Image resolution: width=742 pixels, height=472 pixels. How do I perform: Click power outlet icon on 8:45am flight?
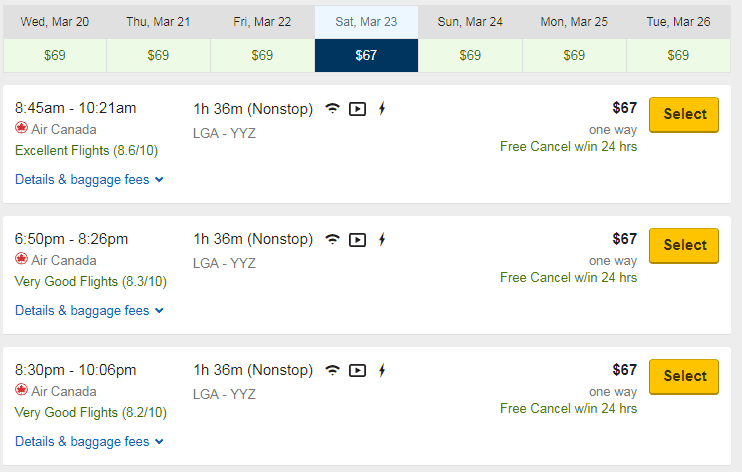tap(381, 109)
